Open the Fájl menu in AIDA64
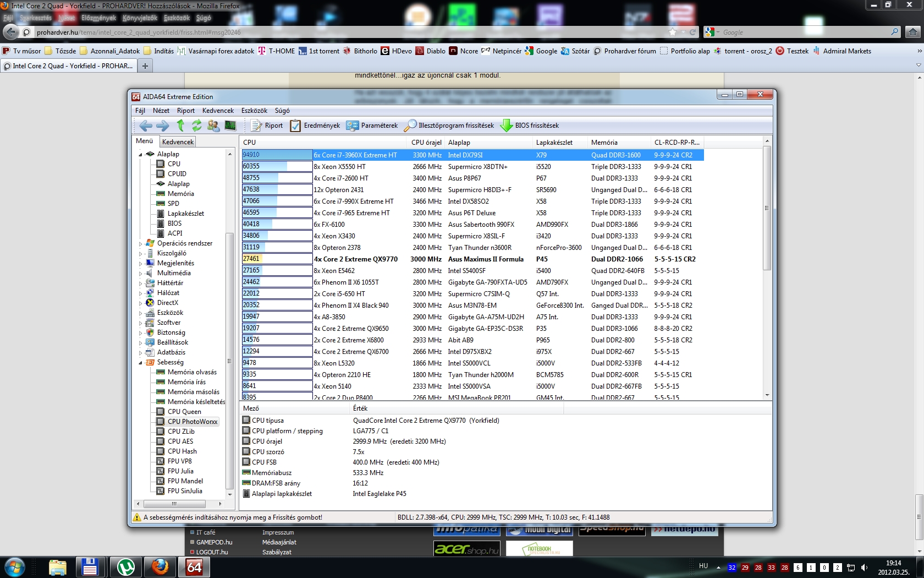Image resolution: width=924 pixels, height=578 pixels. coord(140,111)
